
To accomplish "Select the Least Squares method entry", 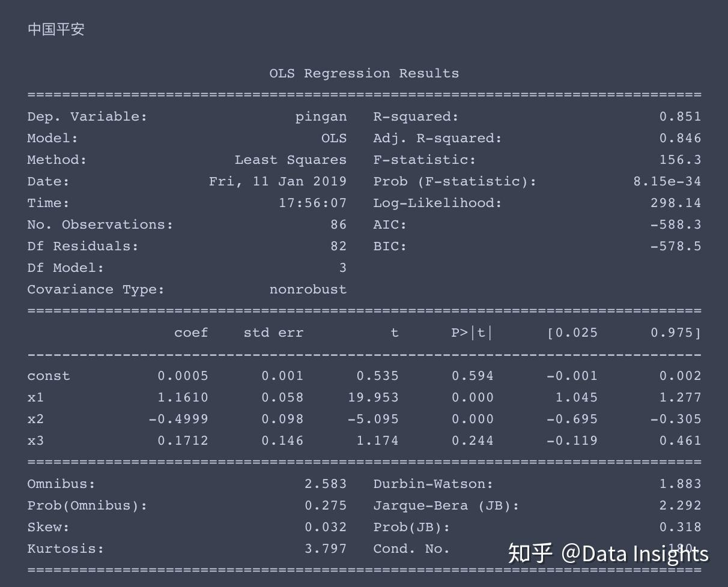I will 290,159.
